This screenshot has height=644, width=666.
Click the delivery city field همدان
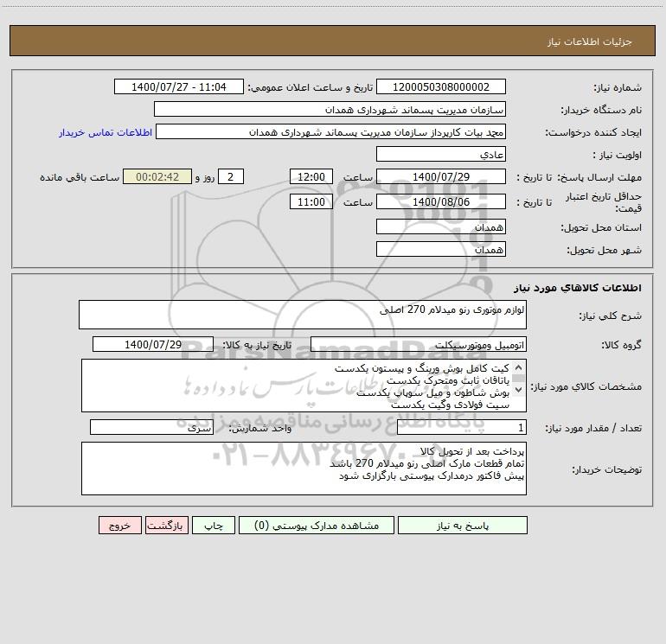[441, 249]
